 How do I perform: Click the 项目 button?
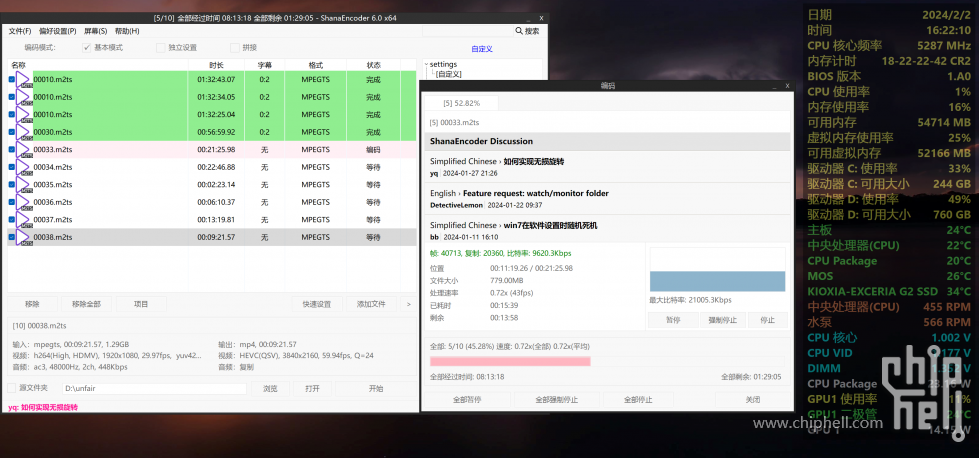coord(141,304)
